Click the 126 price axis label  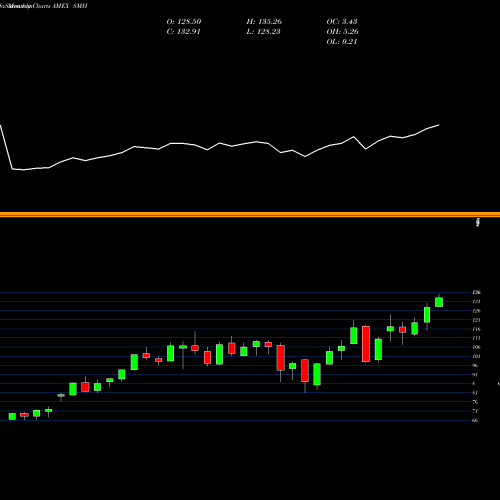pos(476,311)
